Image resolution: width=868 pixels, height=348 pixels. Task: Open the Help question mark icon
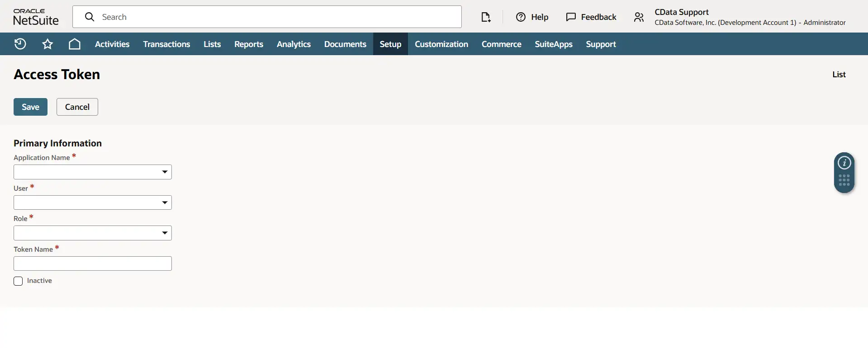pyautogui.click(x=521, y=17)
